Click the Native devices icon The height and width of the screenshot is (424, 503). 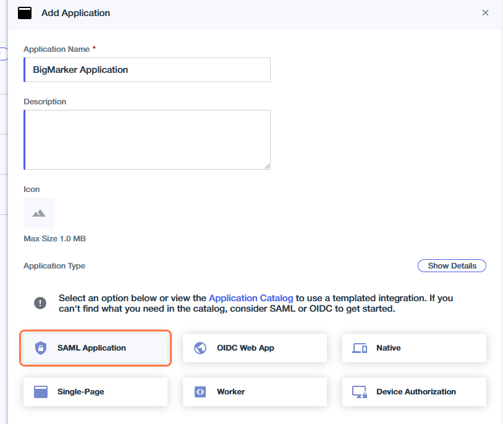[360, 348]
